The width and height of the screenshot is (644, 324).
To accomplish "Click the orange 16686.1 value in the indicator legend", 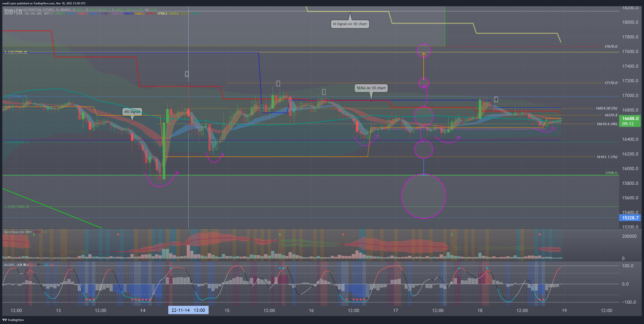I will pos(139,14).
